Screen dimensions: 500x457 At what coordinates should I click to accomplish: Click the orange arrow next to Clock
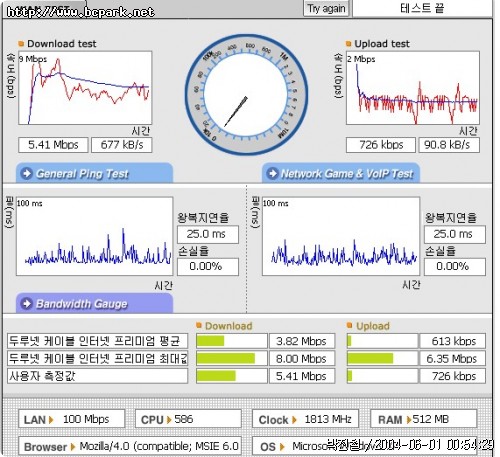[294, 420]
